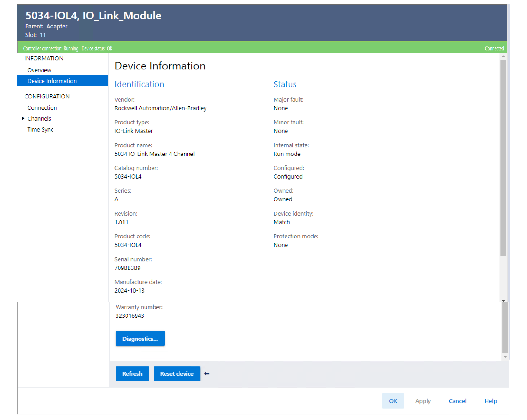Click the inner scrollbar down arrow
This screenshot has width=527, height=420.
point(503,300)
